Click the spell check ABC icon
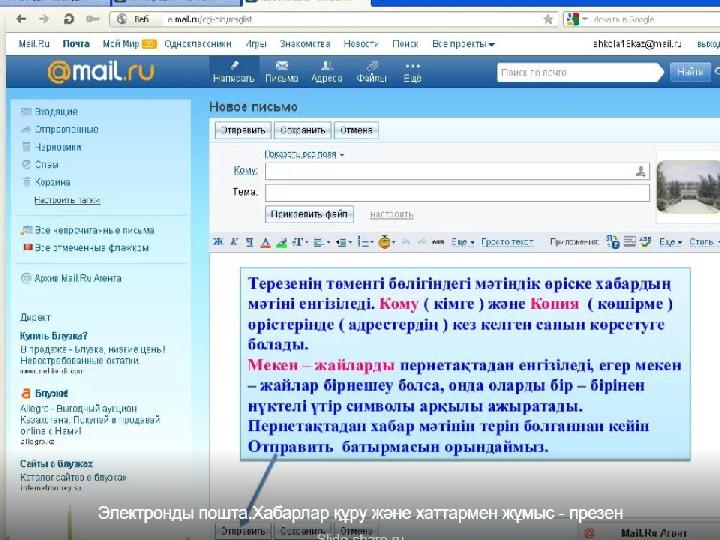The width and height of the screenshot is (720, 540). pyautogui.click(x=646, y=241)
